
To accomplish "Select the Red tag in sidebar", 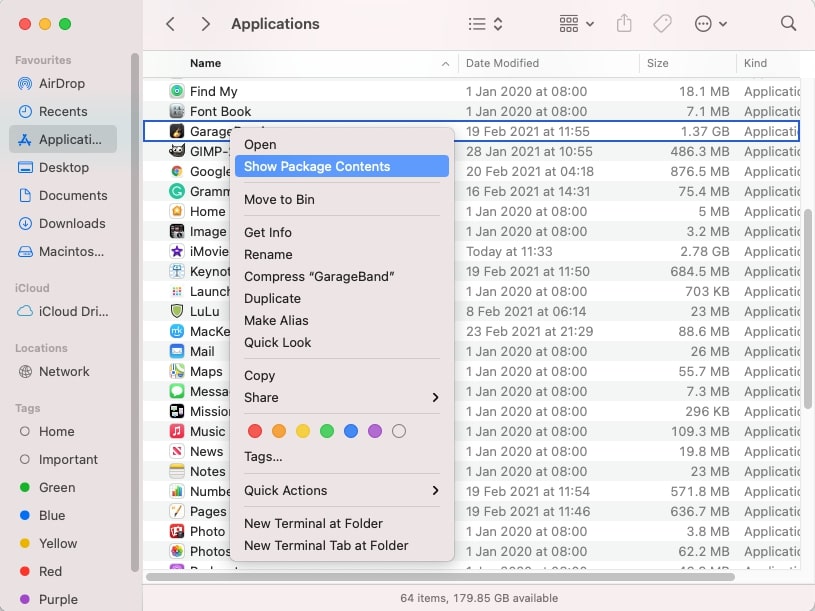I will point(62,572).
